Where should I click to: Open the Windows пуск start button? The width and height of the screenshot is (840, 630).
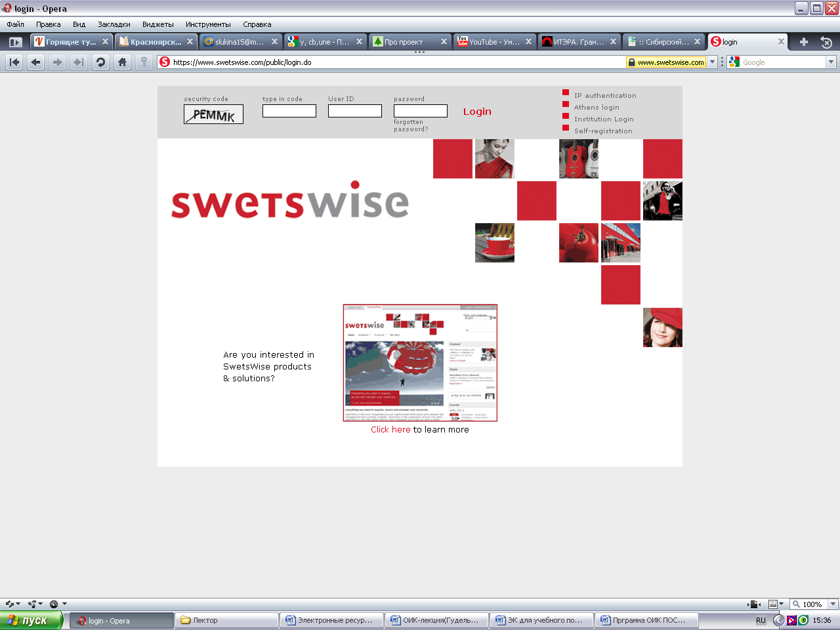point(31,620)
